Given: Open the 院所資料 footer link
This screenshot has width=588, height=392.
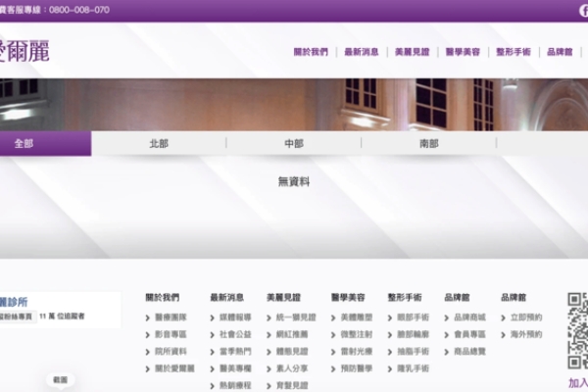Looking at the screenshot, I should pos(171,352).
